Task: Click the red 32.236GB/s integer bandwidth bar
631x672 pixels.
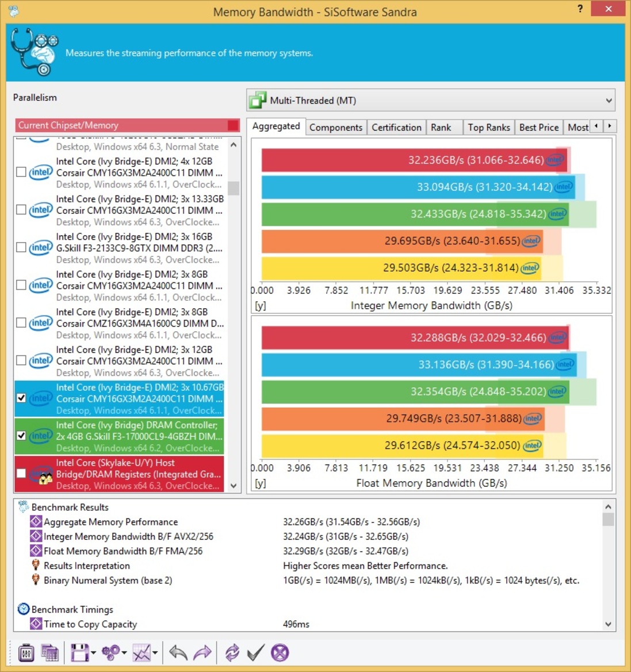Action: 414,160
